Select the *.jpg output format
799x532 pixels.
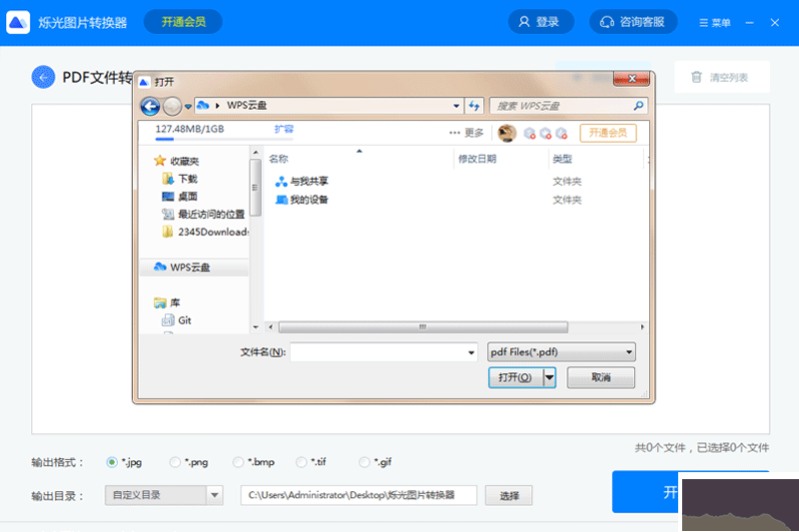pos(112,462)
